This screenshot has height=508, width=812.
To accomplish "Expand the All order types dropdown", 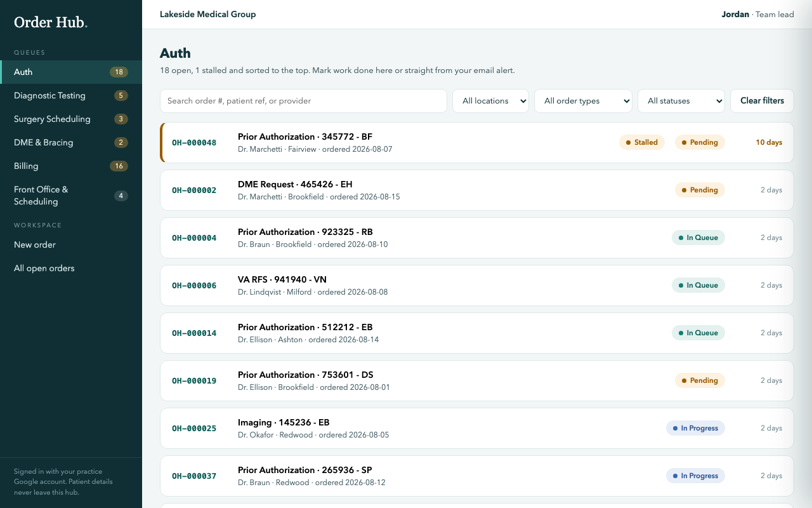I will (583, 101).
